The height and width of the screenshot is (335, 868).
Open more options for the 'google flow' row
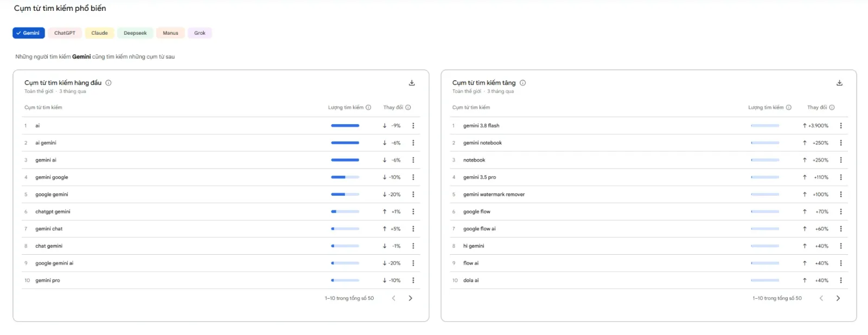(x=841, y=211)
